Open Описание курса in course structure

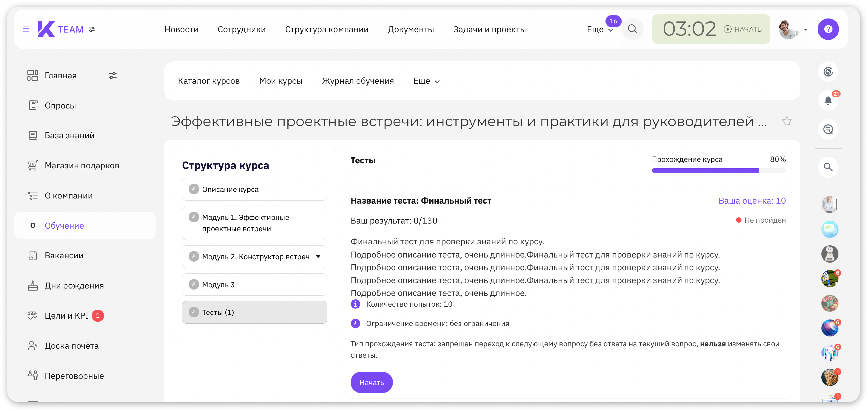point(254,189)
